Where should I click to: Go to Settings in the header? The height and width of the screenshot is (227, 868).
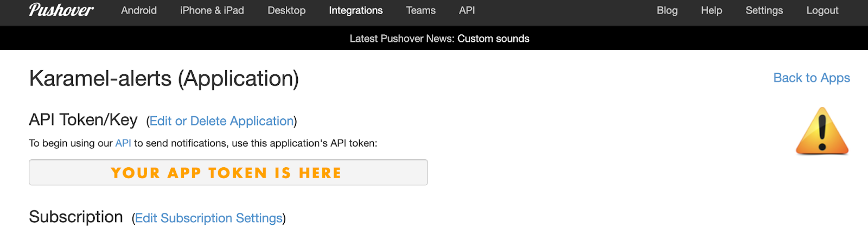[x=764, y=10]
